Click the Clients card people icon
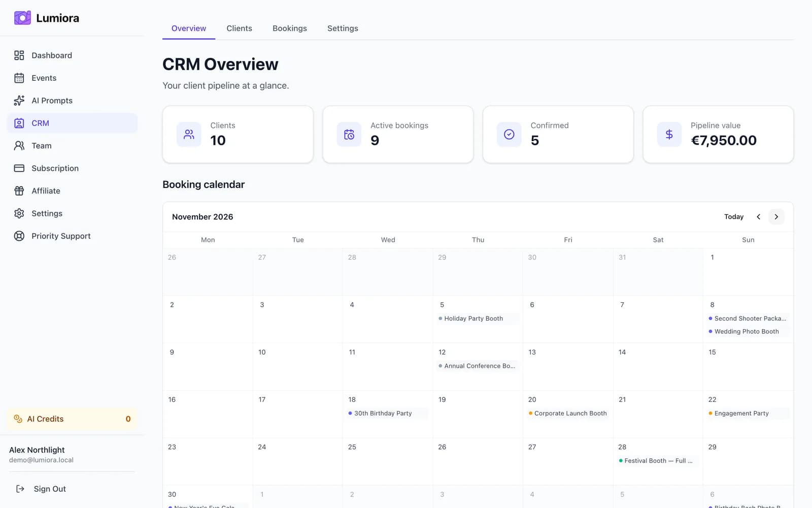812x508 pixels. click(189, 135)
